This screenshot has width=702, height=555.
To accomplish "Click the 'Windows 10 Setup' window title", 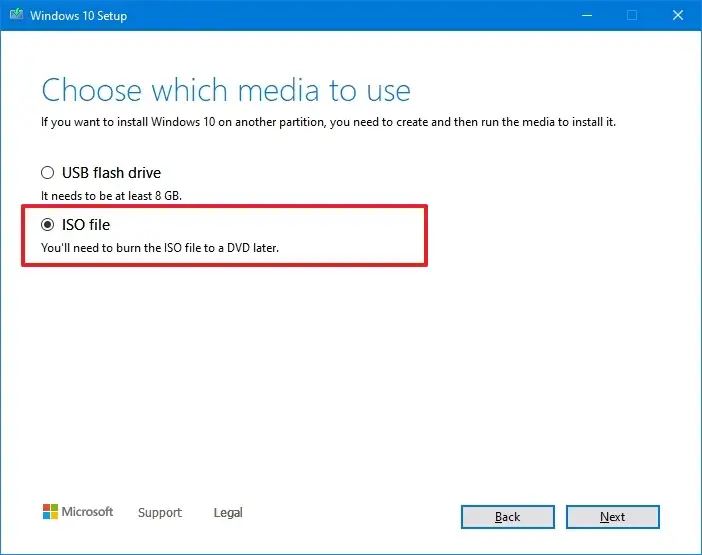I will click(79, 16).
